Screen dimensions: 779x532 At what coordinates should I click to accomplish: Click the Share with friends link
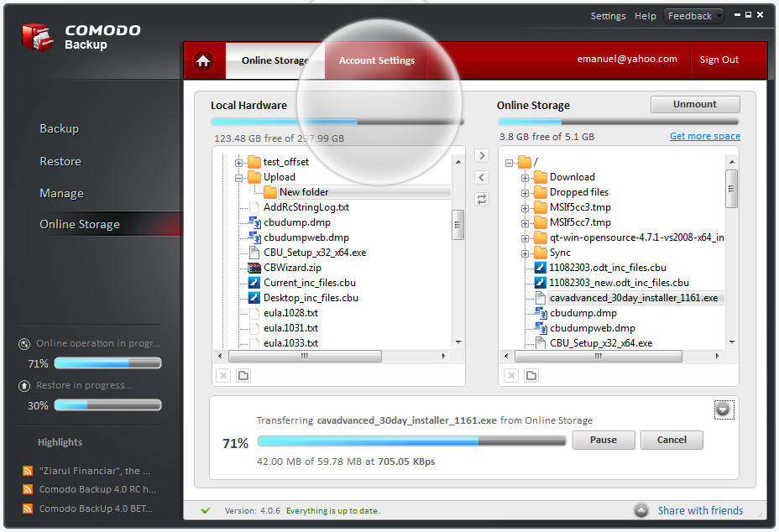700,511
